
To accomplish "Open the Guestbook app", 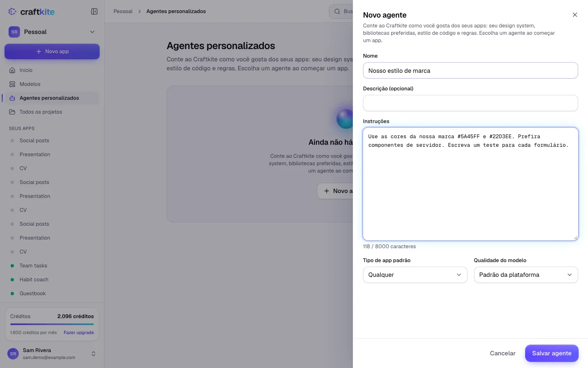I will [52, 294].
